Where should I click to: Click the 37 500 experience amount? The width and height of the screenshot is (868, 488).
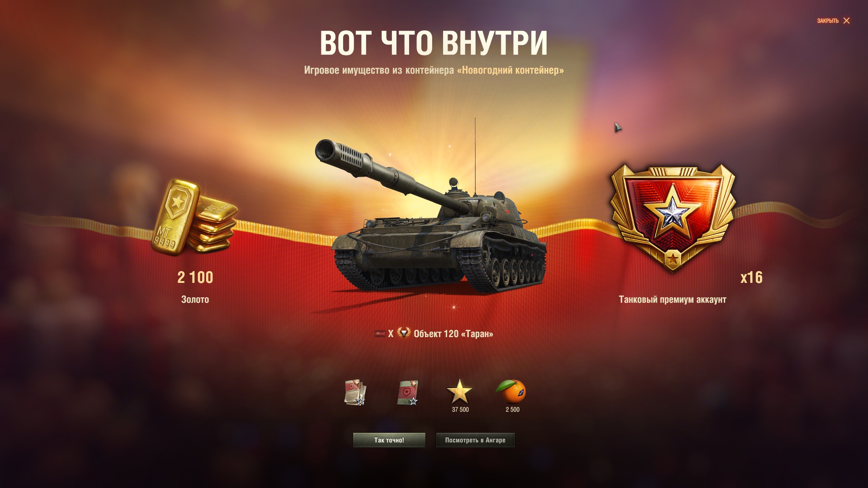click(x=460, y=409)
